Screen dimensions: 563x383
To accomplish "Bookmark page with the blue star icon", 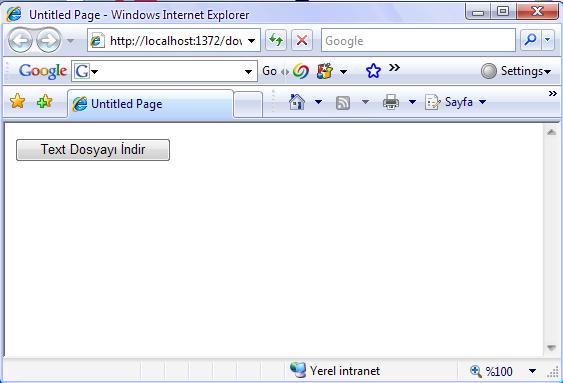I will coord(373,71).
